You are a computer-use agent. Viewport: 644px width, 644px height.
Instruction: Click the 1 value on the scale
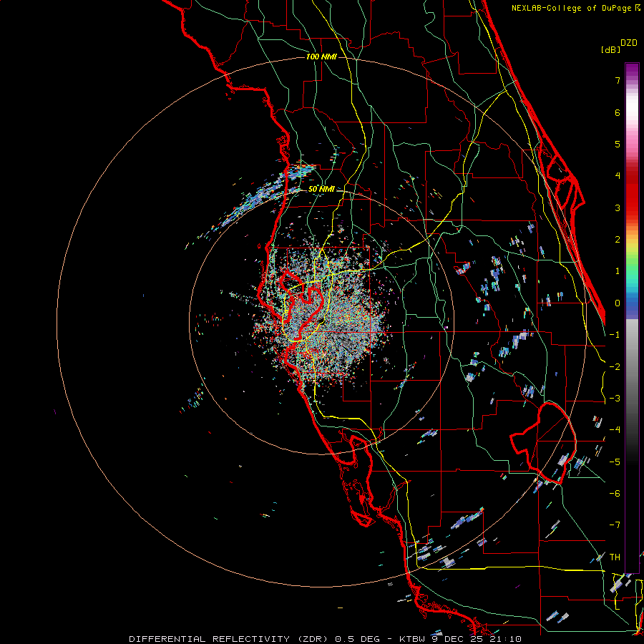[x=618, y=271]
